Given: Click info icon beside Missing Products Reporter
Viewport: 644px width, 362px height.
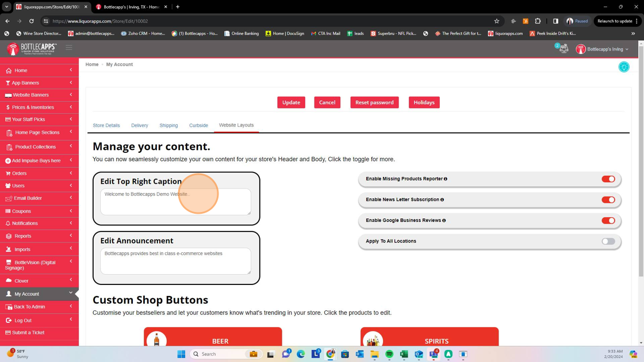Looking at the screenshot, I should [x=446, y=179].
